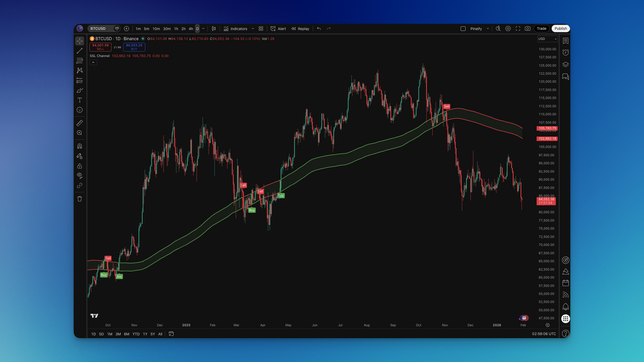
Task: Open the calendar icon in right sidebar
Action: click(565, 283)
